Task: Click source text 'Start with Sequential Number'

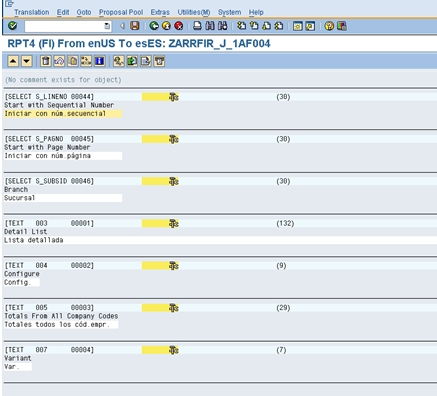Action: pos(59,105)
